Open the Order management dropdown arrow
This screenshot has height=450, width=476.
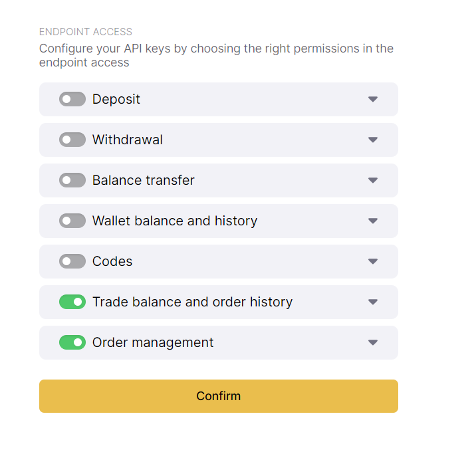click(x=373, y=342)
